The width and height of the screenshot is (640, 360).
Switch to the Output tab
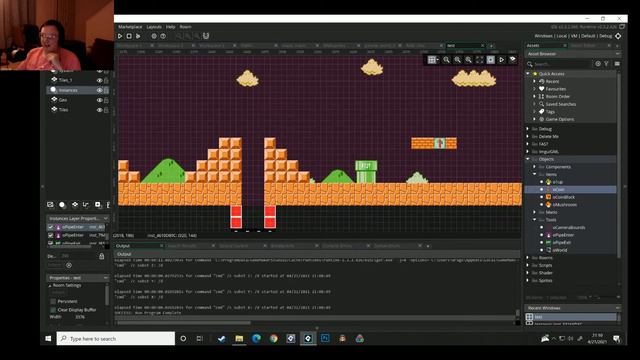(139, 246)
